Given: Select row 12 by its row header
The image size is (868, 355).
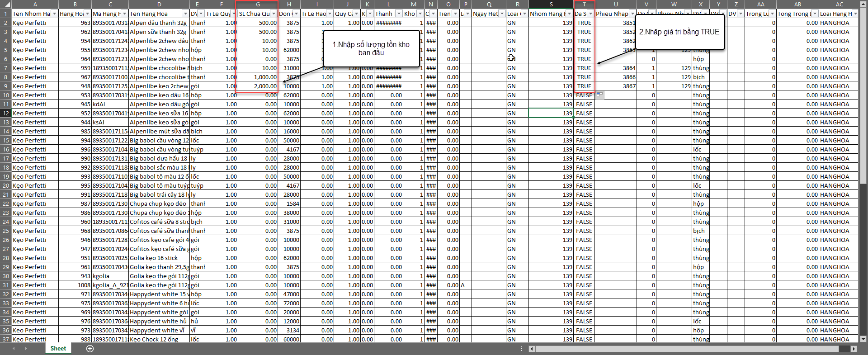Looking at the screenshot, I should [x=5, y=114].
